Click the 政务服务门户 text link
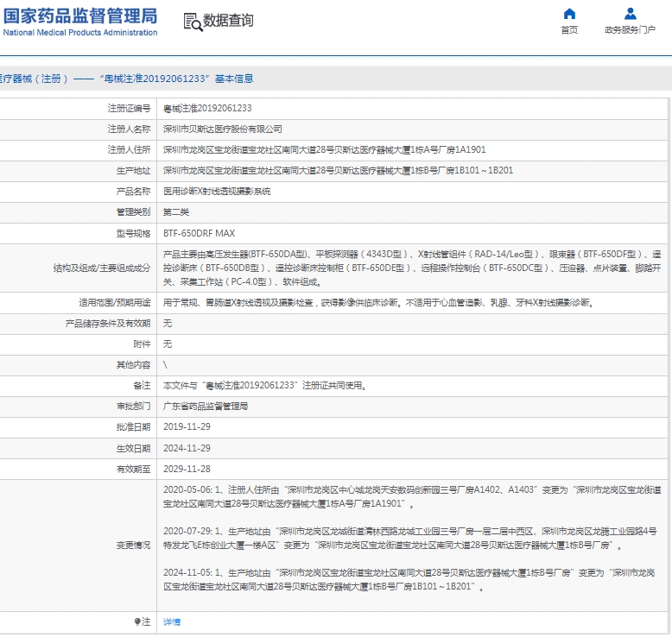 coord(630,29)
